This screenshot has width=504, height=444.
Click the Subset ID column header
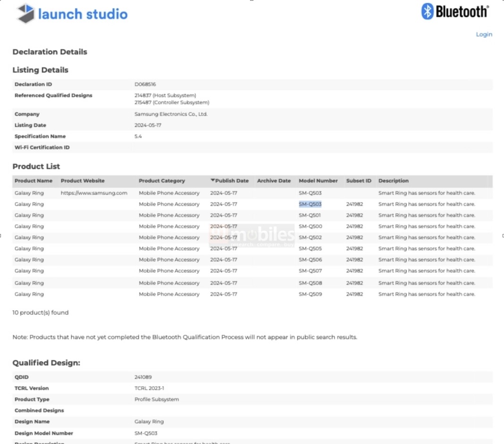(359, 181)
